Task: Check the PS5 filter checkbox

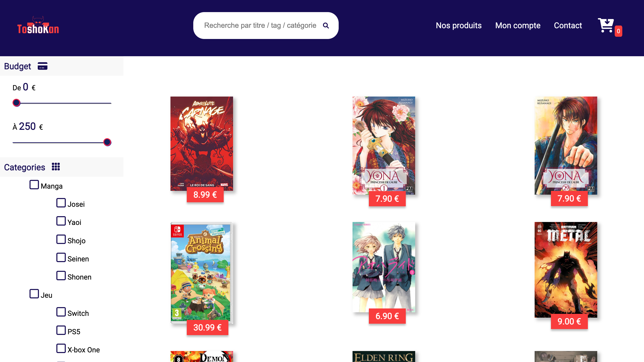Action: 61,330
